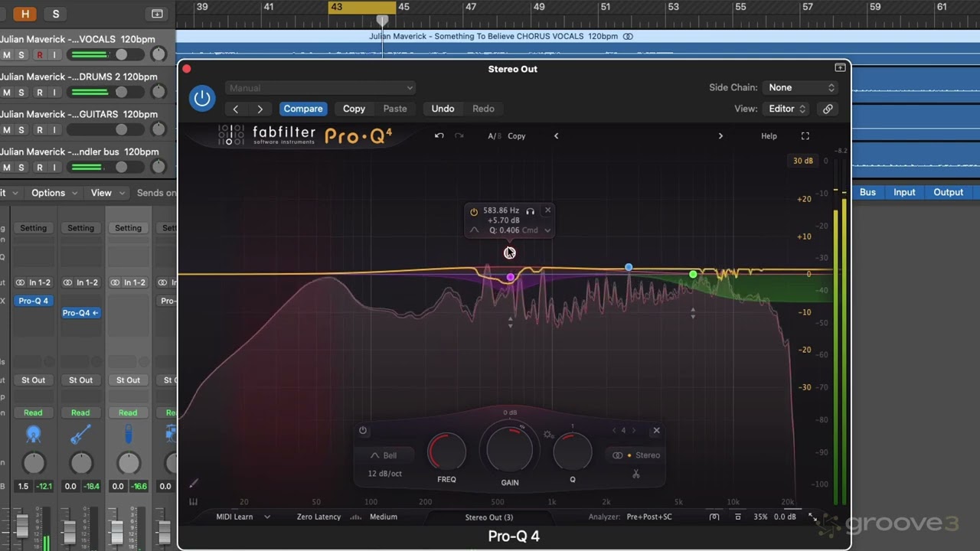Viewport: 980px width, 551px height.
Task: Solo the DRUMS 2 track
Action: coord(21,93)
